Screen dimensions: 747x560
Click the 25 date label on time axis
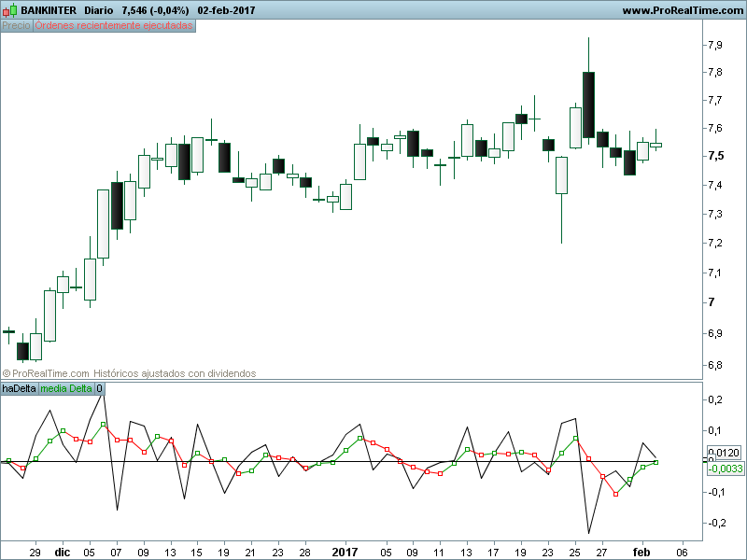[574, 553]
